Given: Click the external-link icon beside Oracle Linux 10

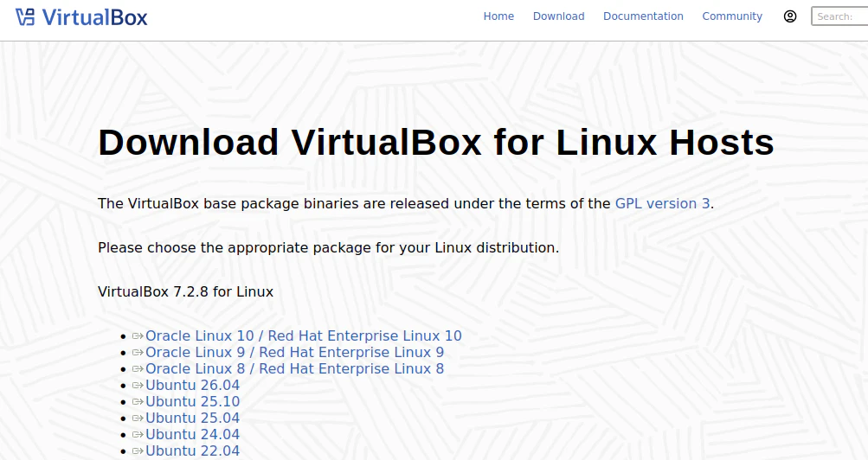Looking at the screenshot, I should click(138, 336).
